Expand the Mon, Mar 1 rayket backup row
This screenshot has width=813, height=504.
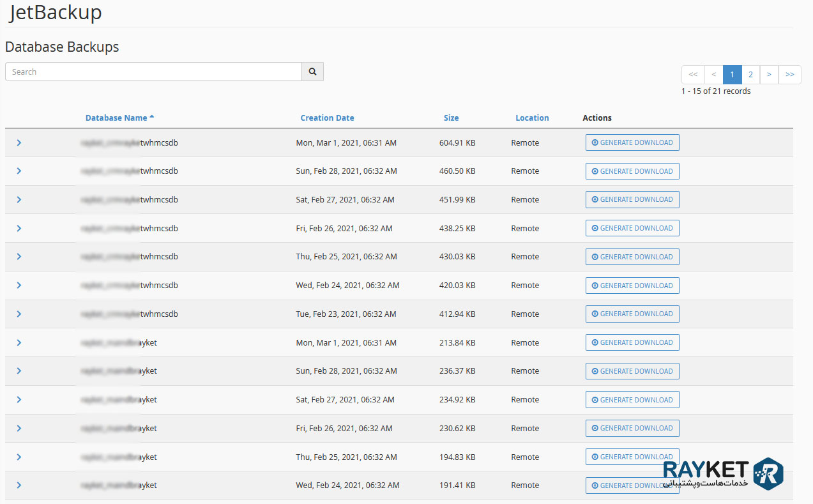19,342
